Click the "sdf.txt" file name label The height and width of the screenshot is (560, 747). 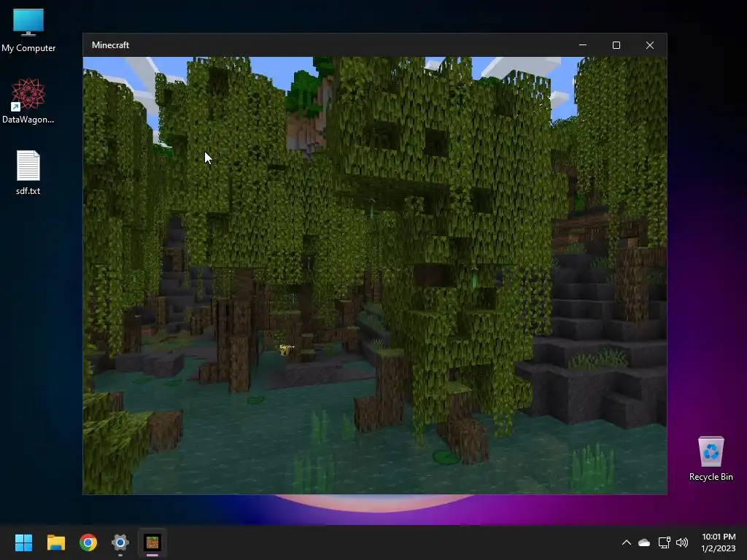tap(28, 191)
